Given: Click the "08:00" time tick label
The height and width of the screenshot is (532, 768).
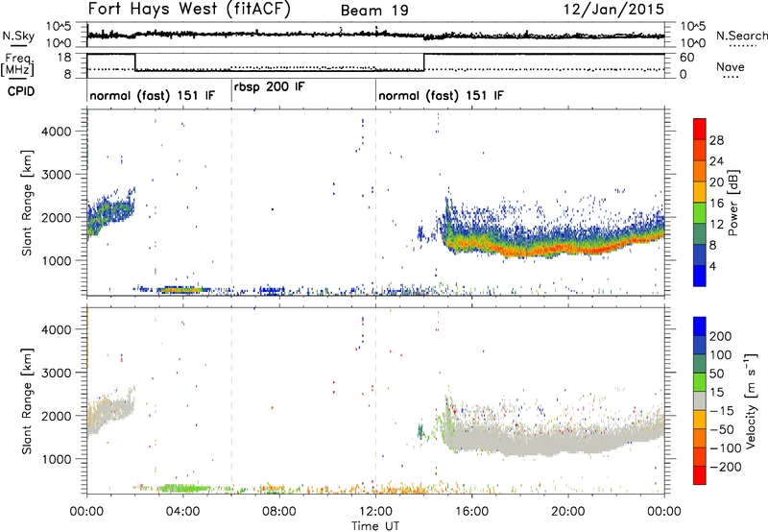Looking at the screenshot, I should pyautogui.click(x=279, y=512).
